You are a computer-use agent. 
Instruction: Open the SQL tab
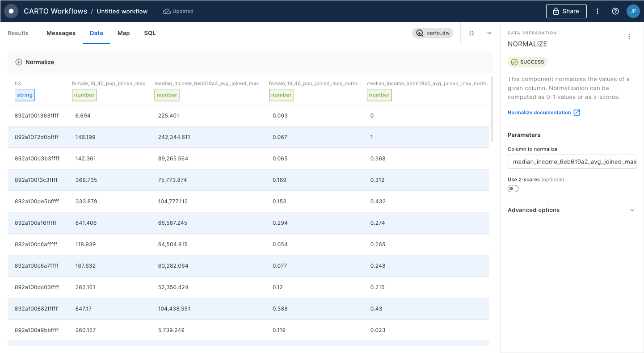click(x=150, y=33)
